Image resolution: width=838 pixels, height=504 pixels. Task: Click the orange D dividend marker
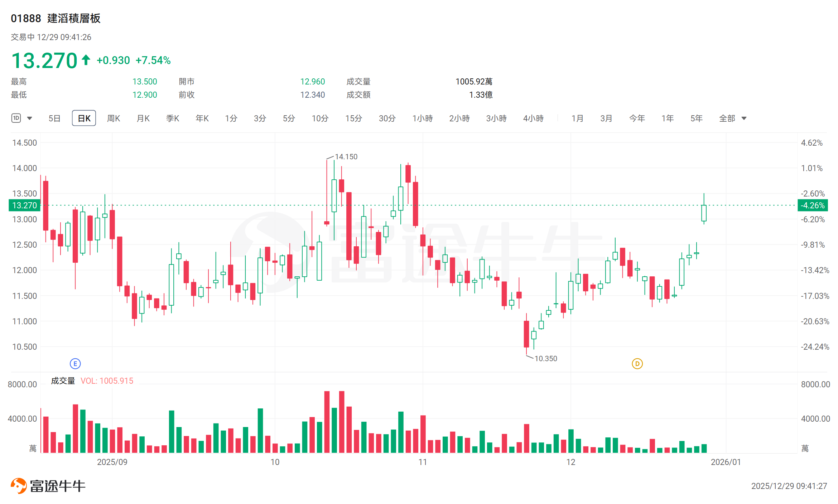637,364
